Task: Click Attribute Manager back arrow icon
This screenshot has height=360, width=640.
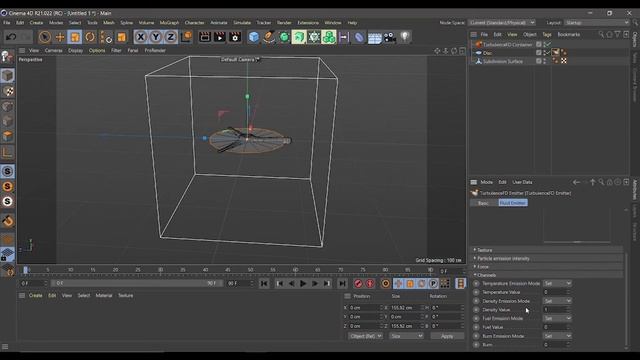Action: pyautogui.click(x=576, y=182)
